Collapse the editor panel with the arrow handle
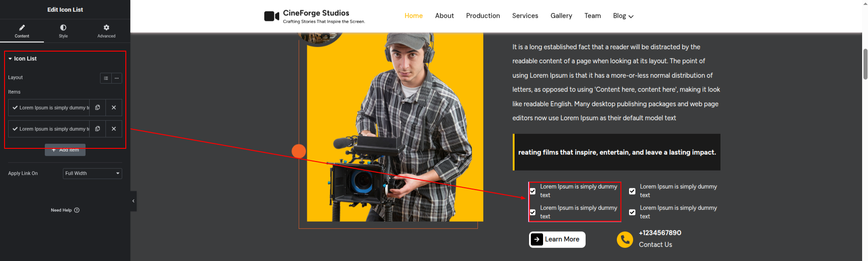This screenshot has width=868, height=261. [x=134, y=201]
